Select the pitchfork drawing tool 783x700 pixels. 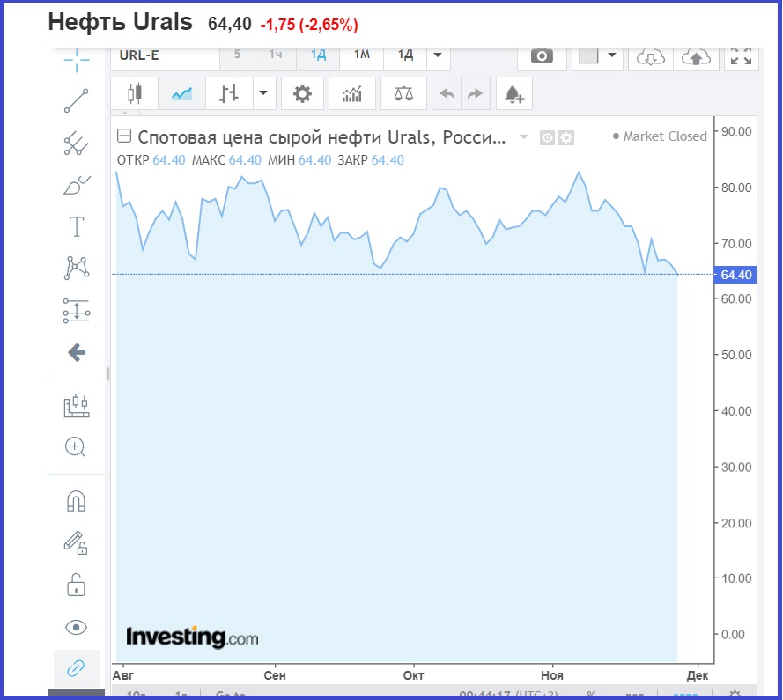click(x=77, y=144)
